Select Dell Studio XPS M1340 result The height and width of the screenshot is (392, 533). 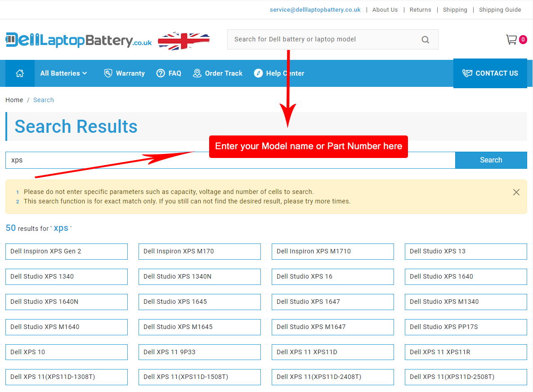tap(466, 302)
